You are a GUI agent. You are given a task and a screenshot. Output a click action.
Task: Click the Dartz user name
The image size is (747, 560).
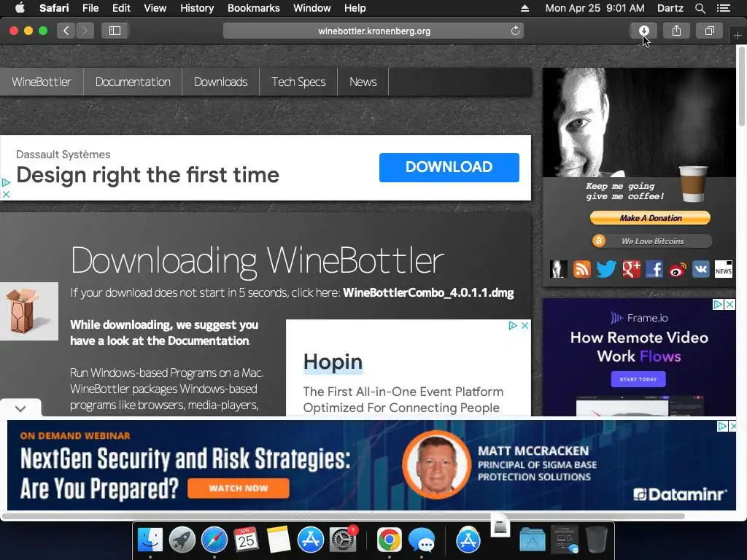pos(670,8)
